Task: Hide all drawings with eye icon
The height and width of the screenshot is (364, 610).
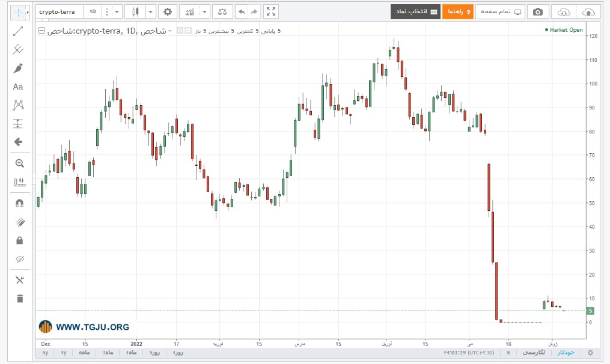Action: pos(19,259)
